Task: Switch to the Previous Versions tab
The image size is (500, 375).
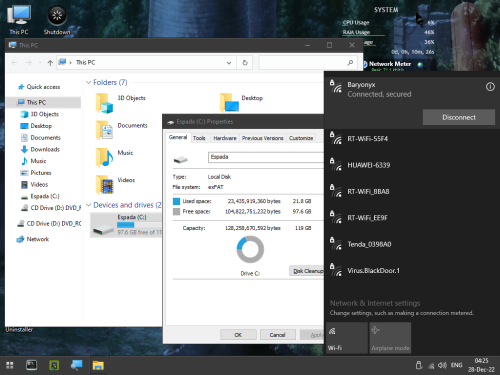Action: tap(263, 138)
